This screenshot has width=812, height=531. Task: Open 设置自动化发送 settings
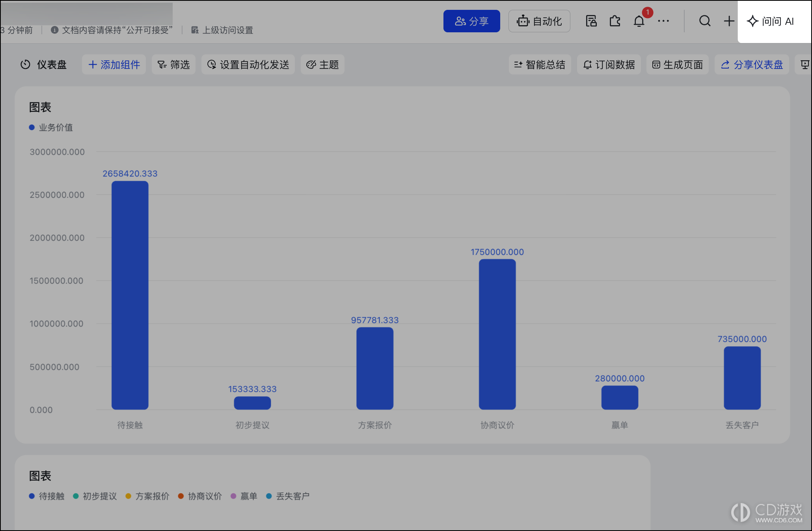[x=248, y=65]
